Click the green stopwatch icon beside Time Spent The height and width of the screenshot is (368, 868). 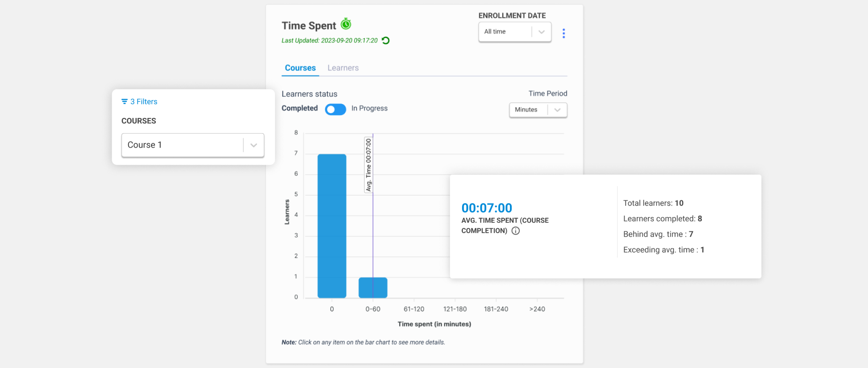click(346, 24)
